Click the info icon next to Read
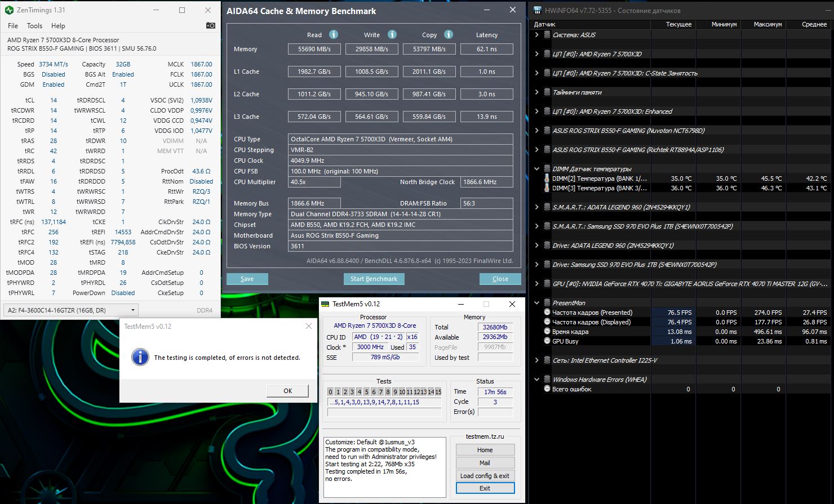This screenshot has height=504, width=834. 334,34
